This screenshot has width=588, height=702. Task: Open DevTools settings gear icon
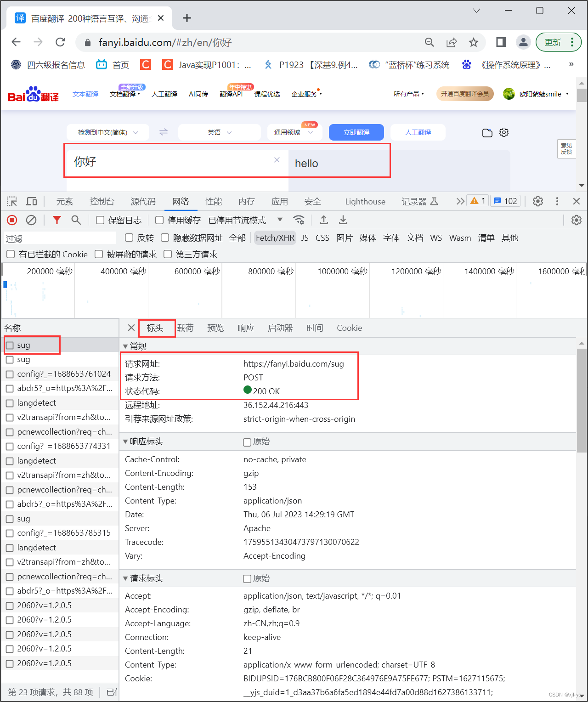538,201
